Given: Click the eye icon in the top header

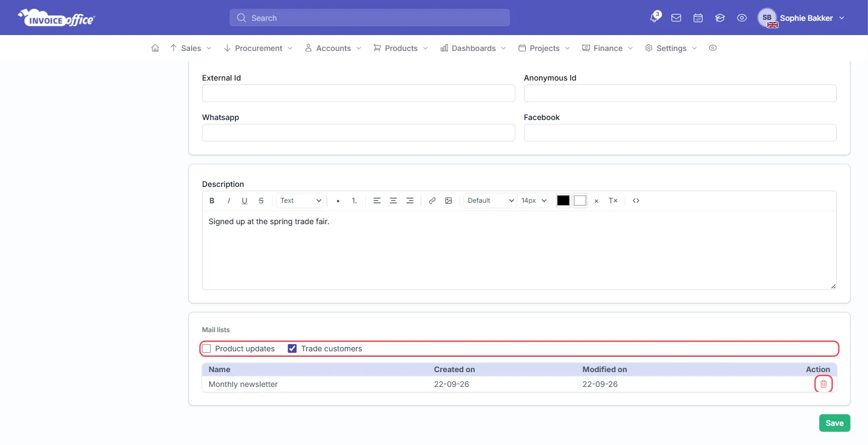Looking at the screenshot, I should [742, 18].
